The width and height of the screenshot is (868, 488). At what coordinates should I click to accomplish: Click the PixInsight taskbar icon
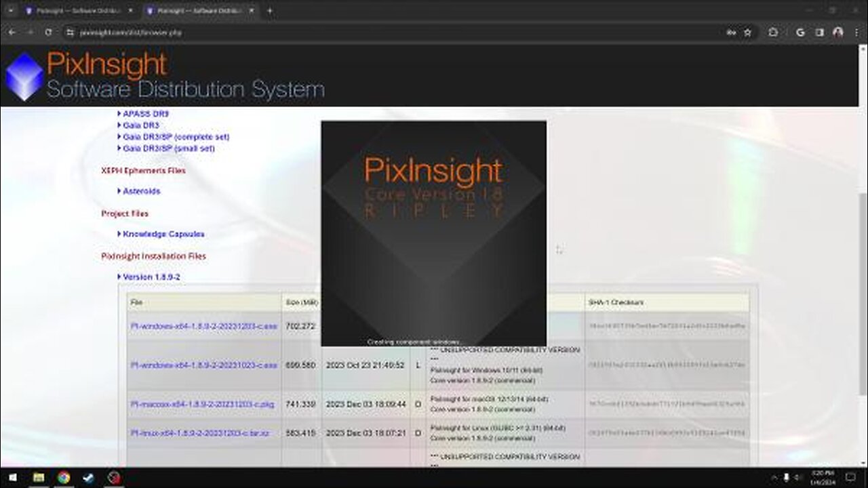(x=114, y=478)
